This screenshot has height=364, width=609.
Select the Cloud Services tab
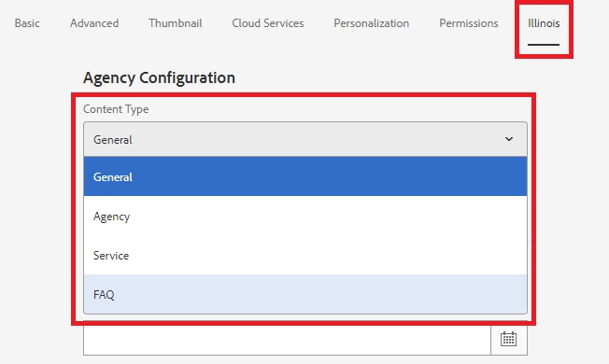[267, 23]
